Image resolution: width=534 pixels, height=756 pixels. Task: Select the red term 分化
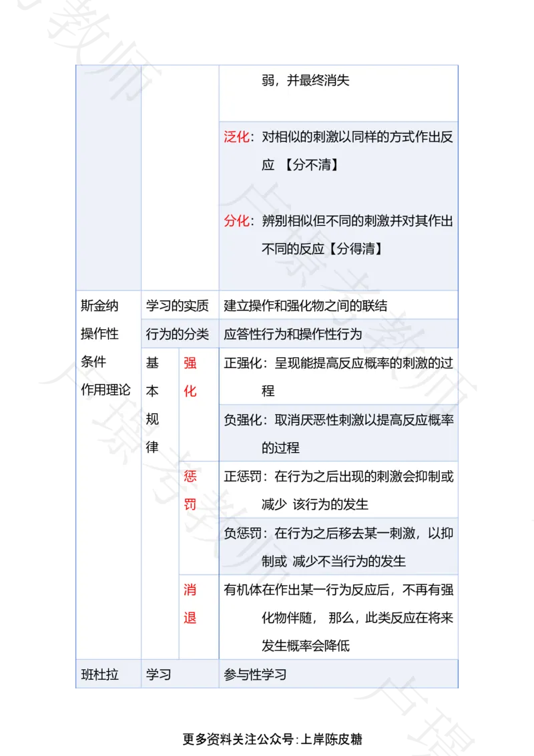(x=236, y=222)
